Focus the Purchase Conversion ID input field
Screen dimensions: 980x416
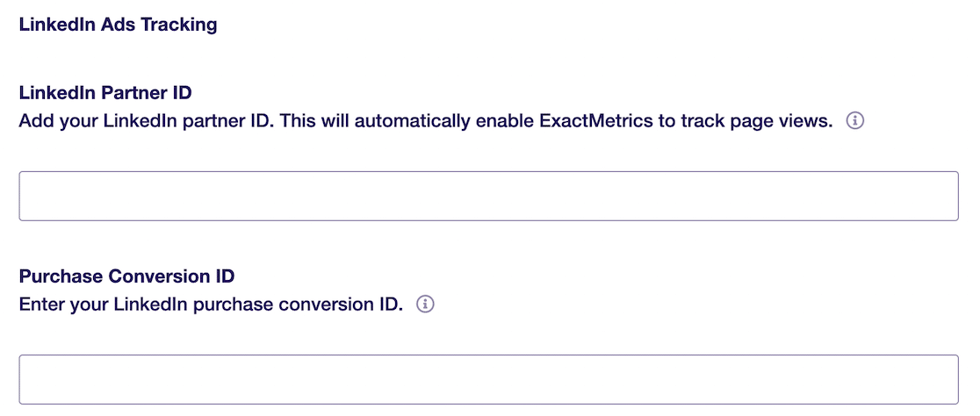(x=488, y=379)
